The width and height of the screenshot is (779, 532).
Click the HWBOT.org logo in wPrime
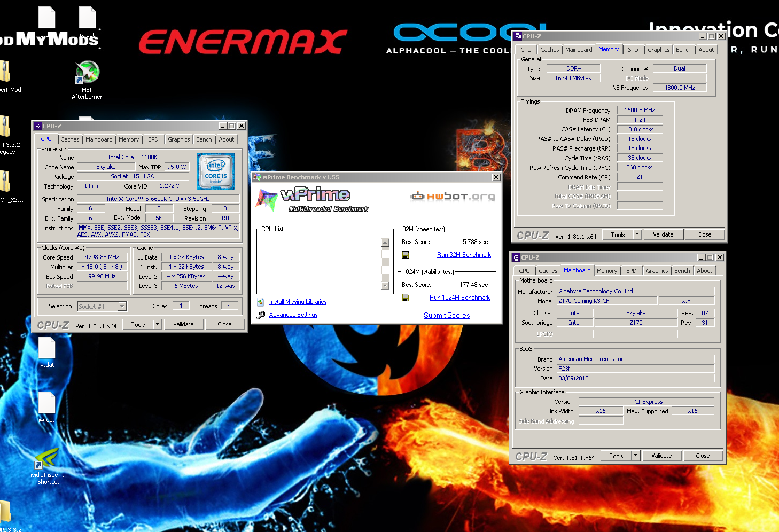453,197
